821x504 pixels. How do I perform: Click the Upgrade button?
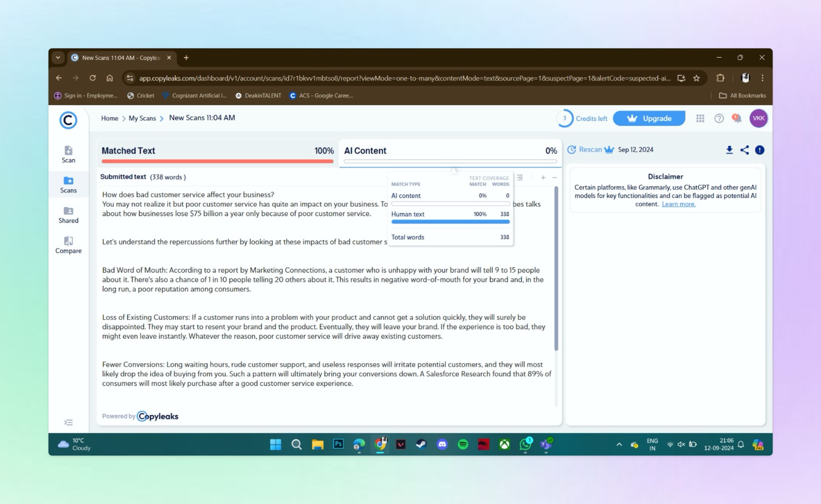click(649, 118)
